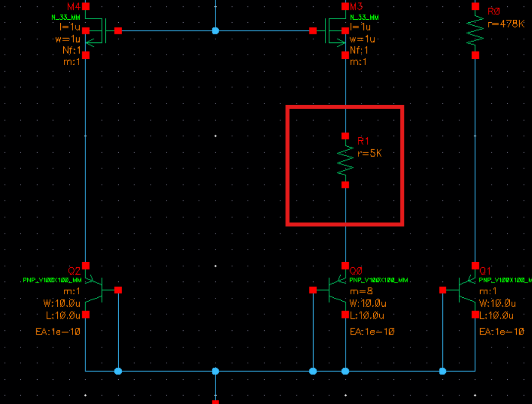The width and height of the screenshot is (532, 404).
Task: Click the bottom collector pin of Q2
Action: (x=86, y=315)
